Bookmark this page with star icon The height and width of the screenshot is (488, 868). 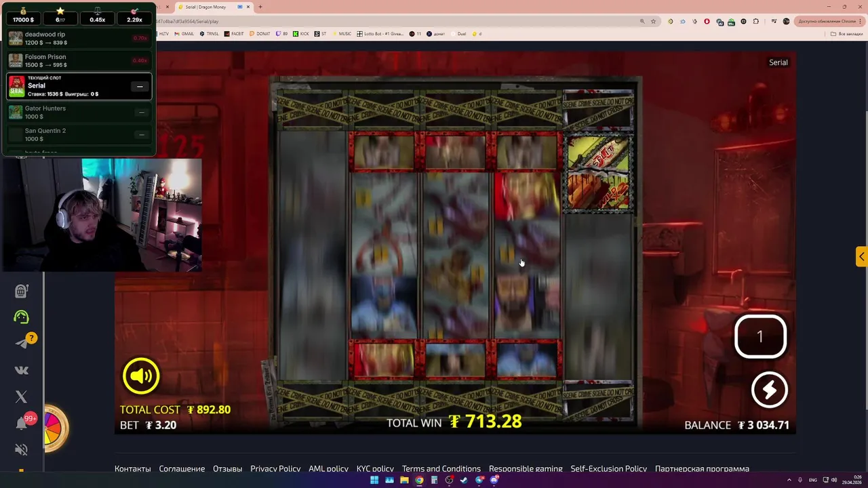pyautogui.click(x=653, y=21)
